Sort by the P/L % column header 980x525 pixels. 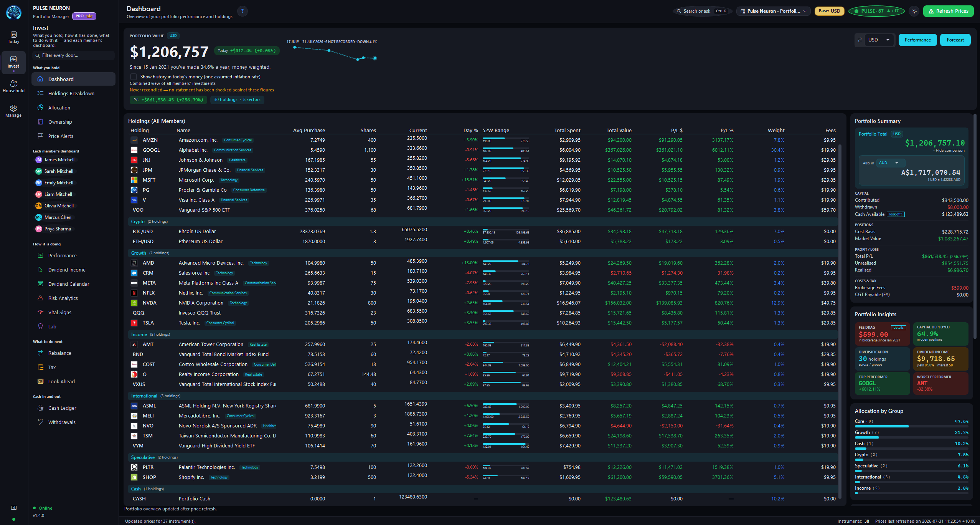[x=727, y=130]
